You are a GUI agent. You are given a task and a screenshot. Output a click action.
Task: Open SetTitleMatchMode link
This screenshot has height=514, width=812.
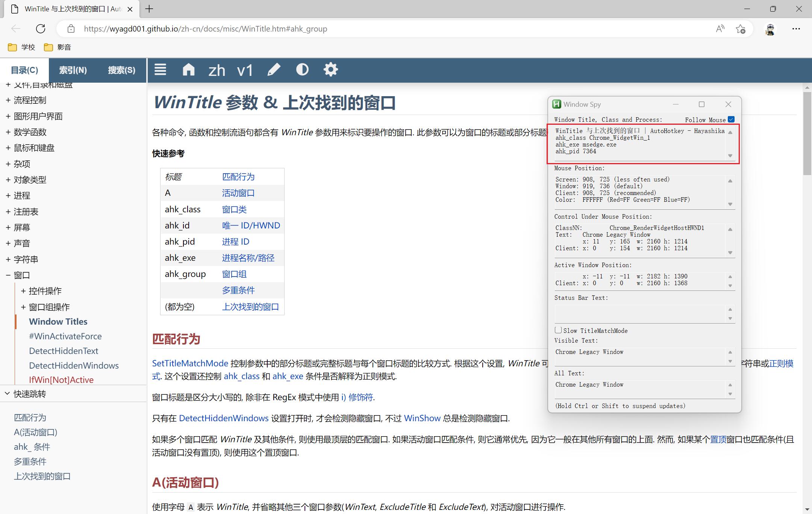point(190,364)
